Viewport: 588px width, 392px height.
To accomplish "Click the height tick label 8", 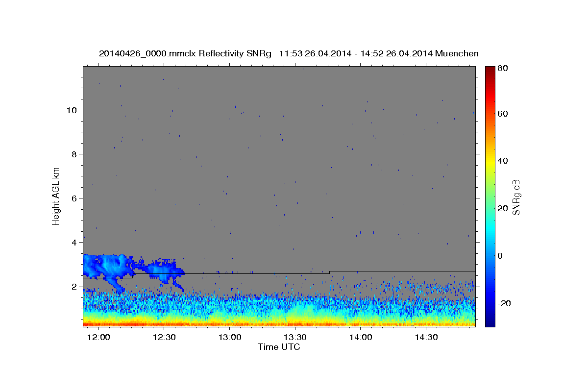I will point(74,154).
